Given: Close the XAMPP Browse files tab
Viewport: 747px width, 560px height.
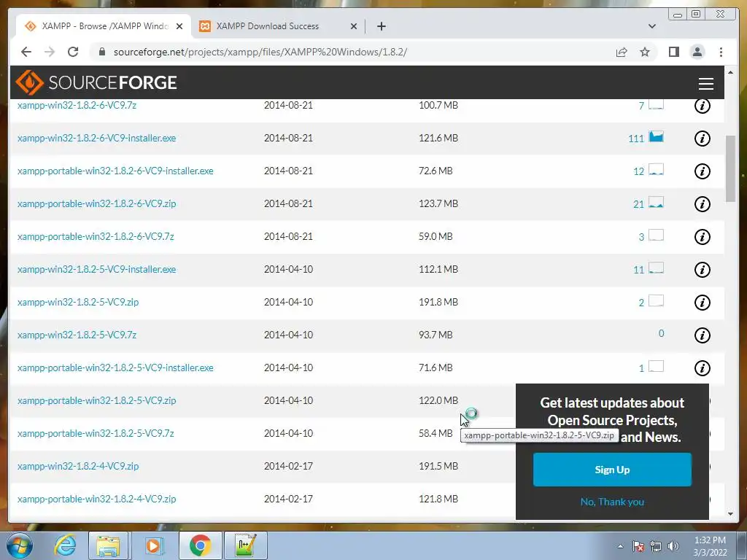Looking at the screenshot, I should 179,26.
